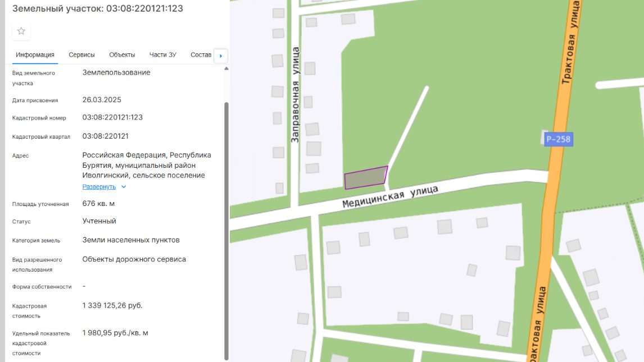This screenshot has height=362, width=644.
Task: Add parcel to favorites with star icon
Action: 21,31
